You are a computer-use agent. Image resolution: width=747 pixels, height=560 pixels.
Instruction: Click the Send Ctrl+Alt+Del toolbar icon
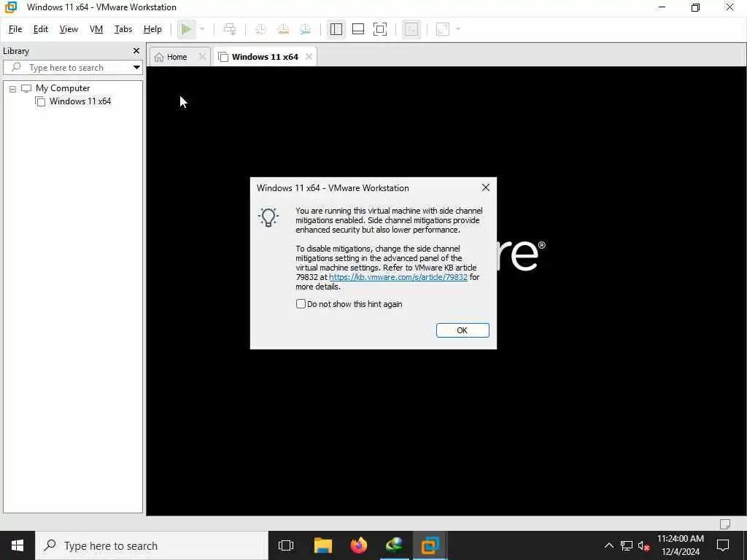tap(230, 29)
